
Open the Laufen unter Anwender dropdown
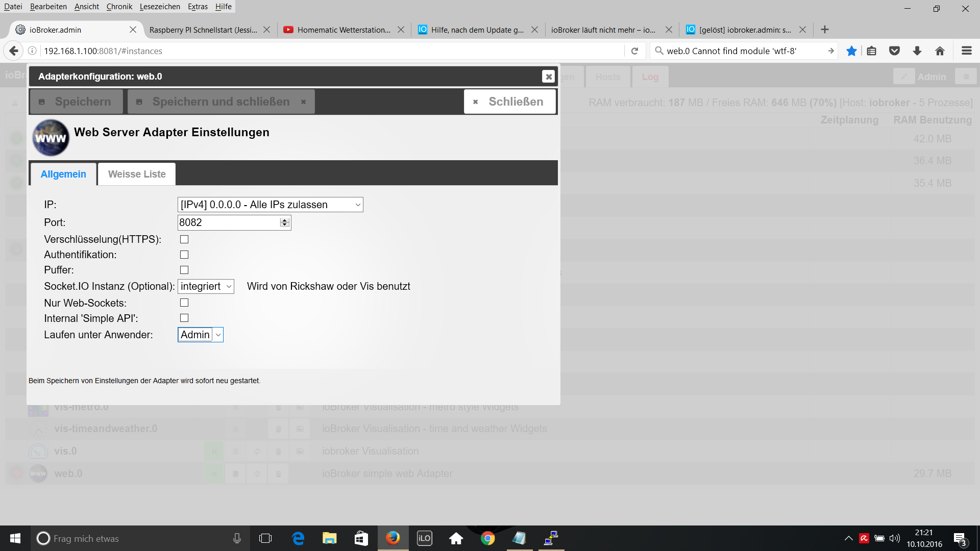(201, 335)
